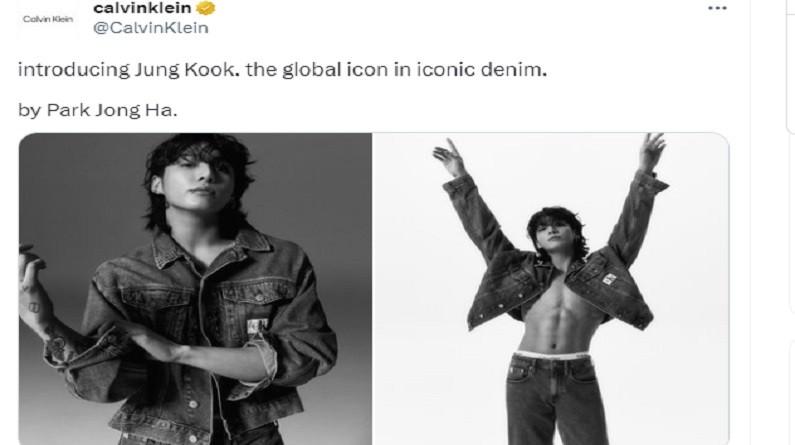Screen dimensions: 795x445
Task: Click the "by Park Jong Ha." credit line
Action: coord(98,109)
